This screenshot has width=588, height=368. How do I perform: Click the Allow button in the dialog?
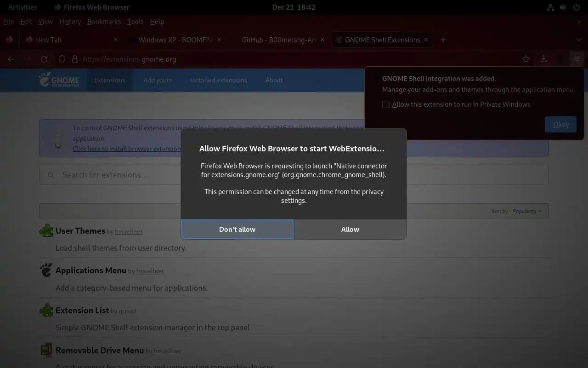(x=350, y=229)
